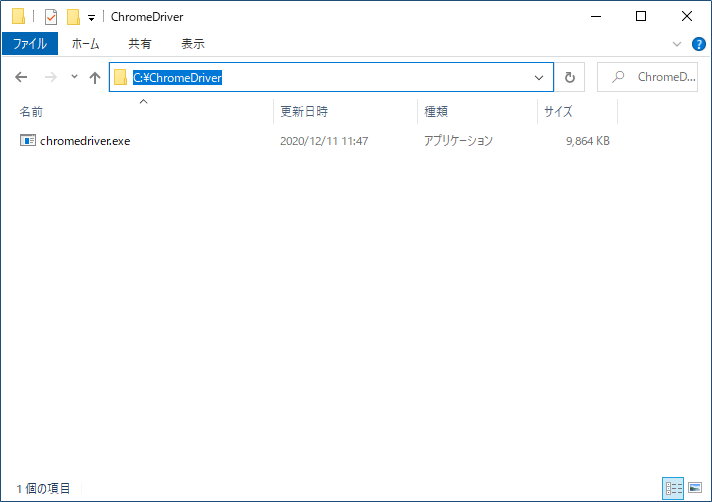Go back with the left arrow
Screen dimensions: 712x502
[x=21, y=77]
